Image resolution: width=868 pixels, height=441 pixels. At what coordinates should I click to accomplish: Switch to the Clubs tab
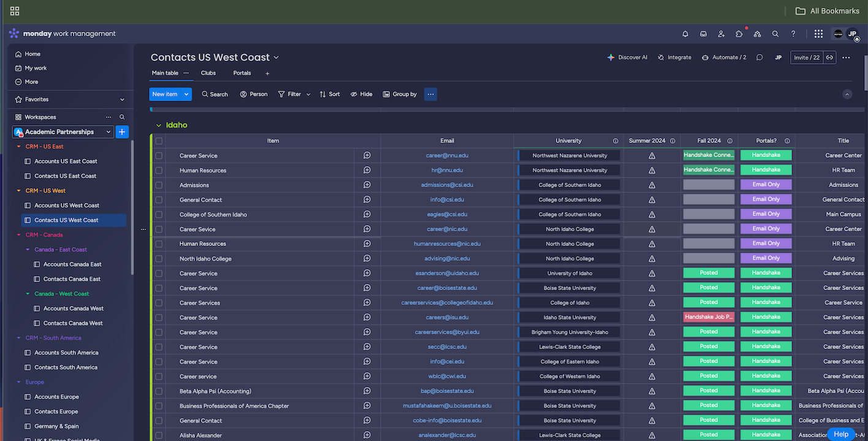pos(208,73)
